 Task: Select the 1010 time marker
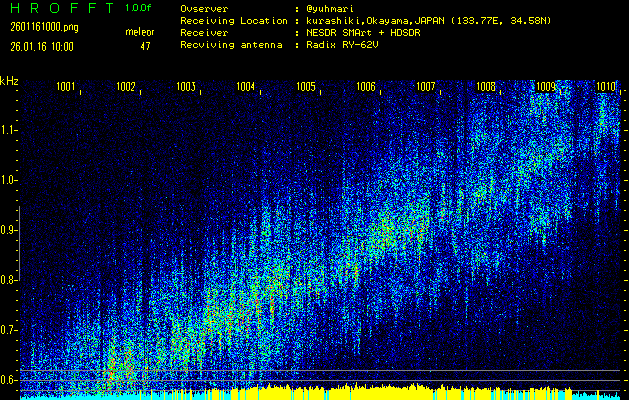[606, 87]
